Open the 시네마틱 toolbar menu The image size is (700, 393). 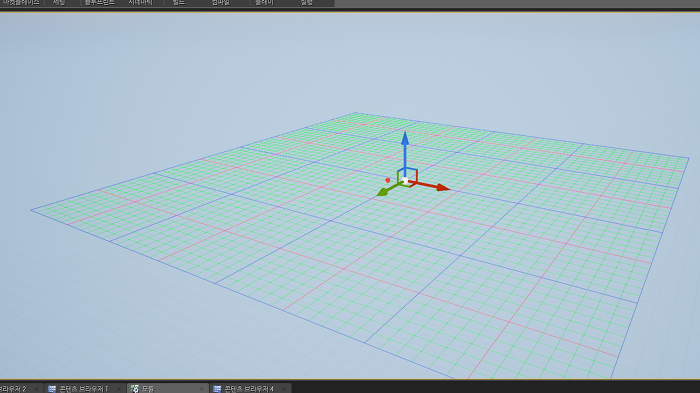(141, 3)
